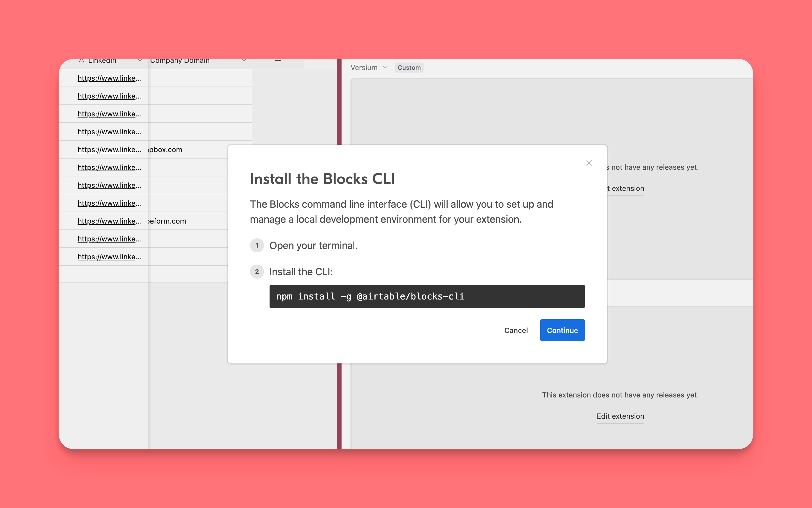Viewport: 812px width, 508px height.
Task: Close the Install the Blocks CLI dialog
Action: [589, 163]
